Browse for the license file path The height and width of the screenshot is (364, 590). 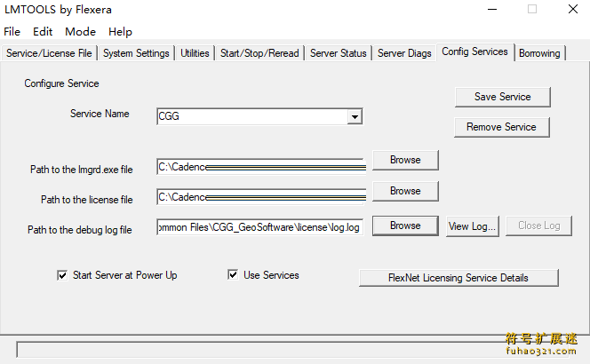tap(405, 191)
